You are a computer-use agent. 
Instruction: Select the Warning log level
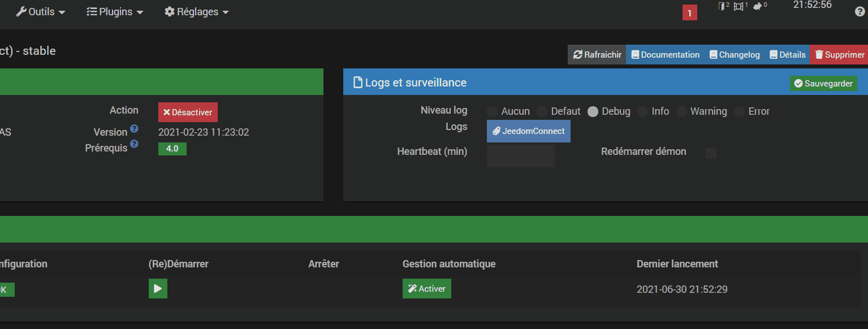681,111
